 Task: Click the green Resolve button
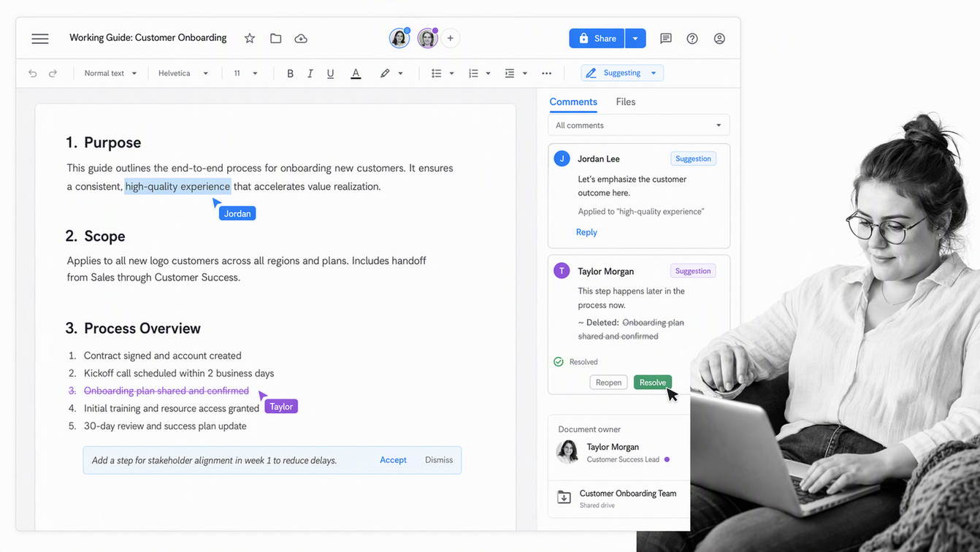[653, 383]
